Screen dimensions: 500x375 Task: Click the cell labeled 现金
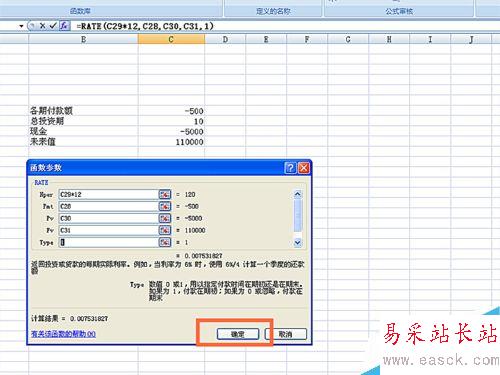pyautogui.click(x=83, y=131)
